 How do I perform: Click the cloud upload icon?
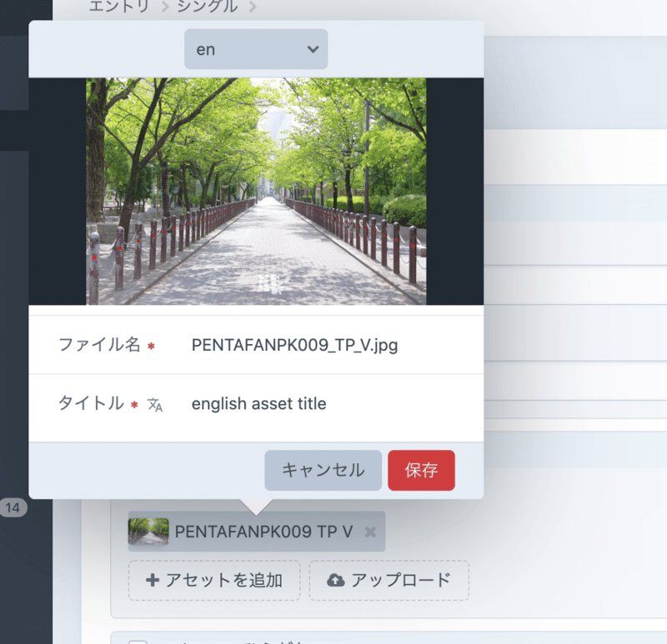coord(336,581)
